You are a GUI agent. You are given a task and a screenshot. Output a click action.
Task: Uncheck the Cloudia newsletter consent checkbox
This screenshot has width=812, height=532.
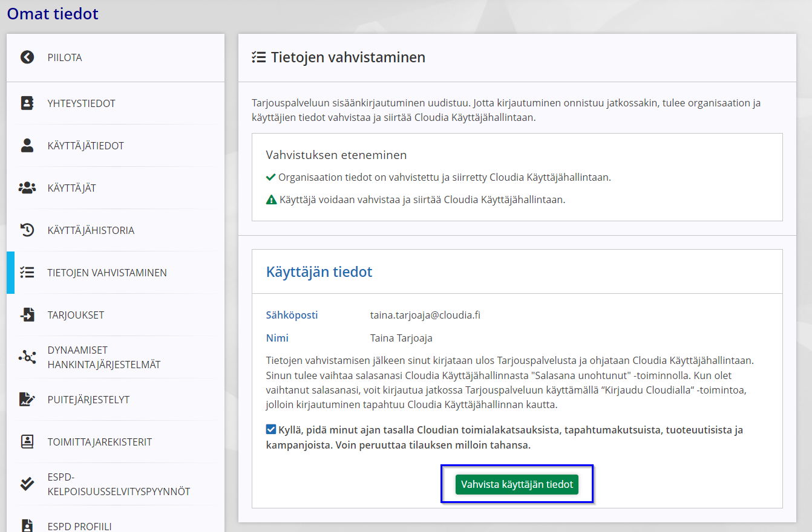(271, 430)
